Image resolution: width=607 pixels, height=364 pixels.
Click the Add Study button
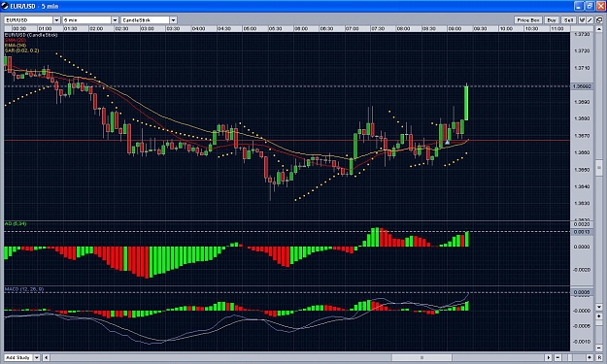tap(18, 357)
